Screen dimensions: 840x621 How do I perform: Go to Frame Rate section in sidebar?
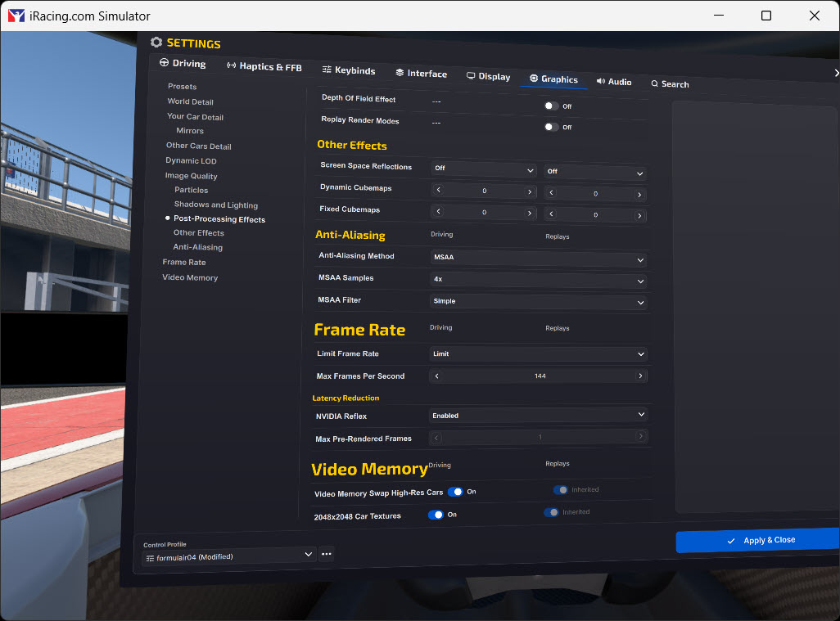(x=183, y=262)
